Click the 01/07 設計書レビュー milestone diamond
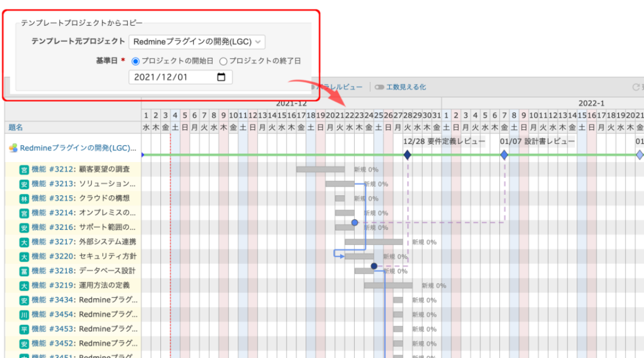The height and width of the screenshot is (358, 644). (504, 155)
